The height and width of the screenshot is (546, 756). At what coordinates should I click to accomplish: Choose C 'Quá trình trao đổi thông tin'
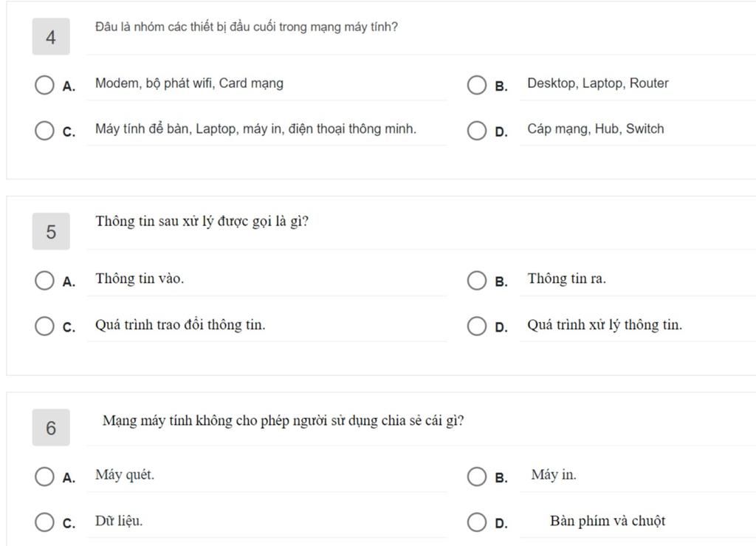click(x=44, y=326)
